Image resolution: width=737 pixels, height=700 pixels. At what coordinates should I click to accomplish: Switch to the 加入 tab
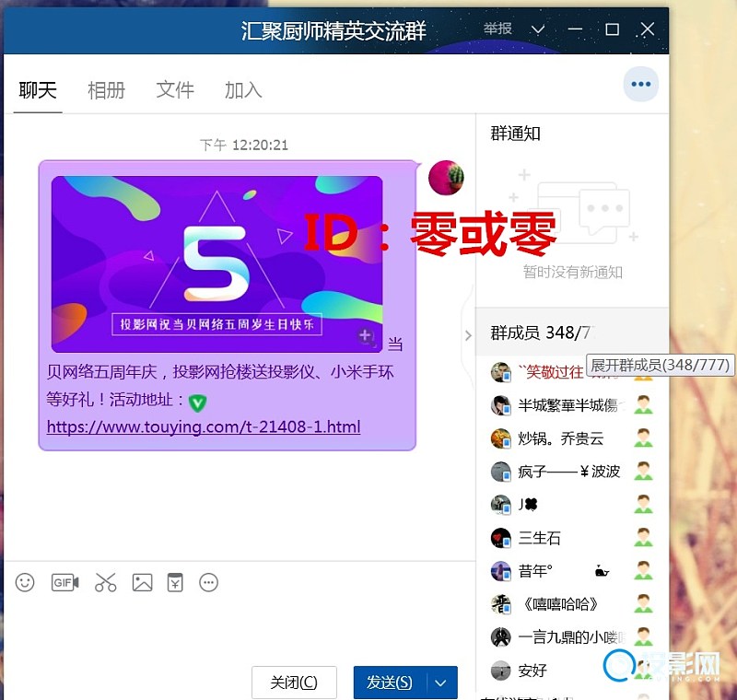tap(243, 90)
